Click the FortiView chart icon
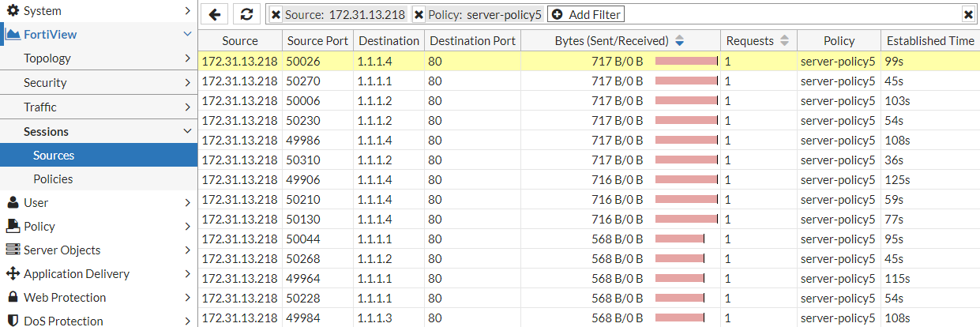Image resolution: width=980 pixels, height=327 pixels. (12, 34)
